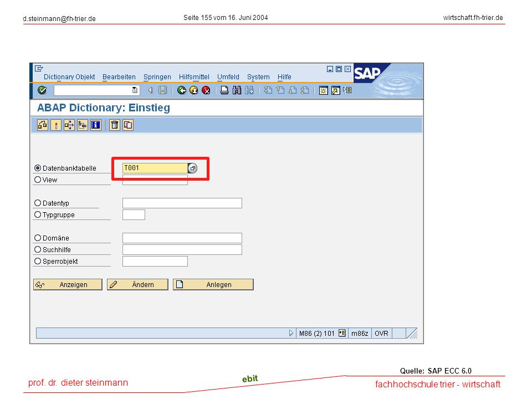
Task: Open the Umfeld menu
Action: pos(228,77)
